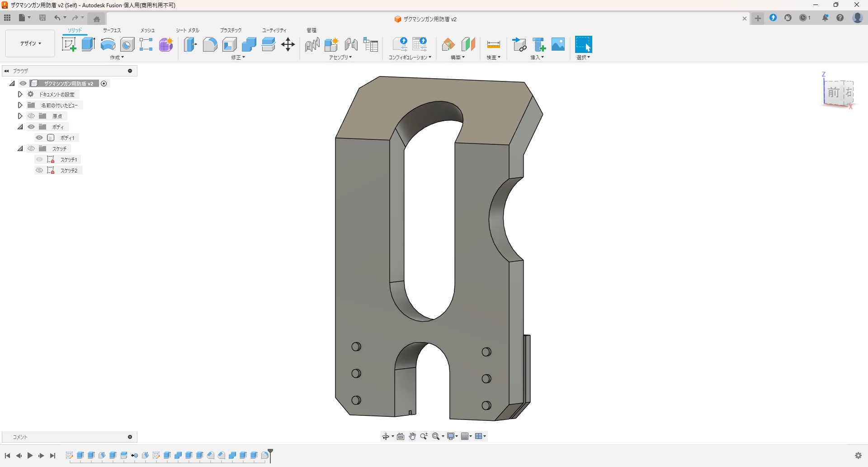Switch to the サーフェス tab
Screen dimensions: 868x467
(112, 30)
